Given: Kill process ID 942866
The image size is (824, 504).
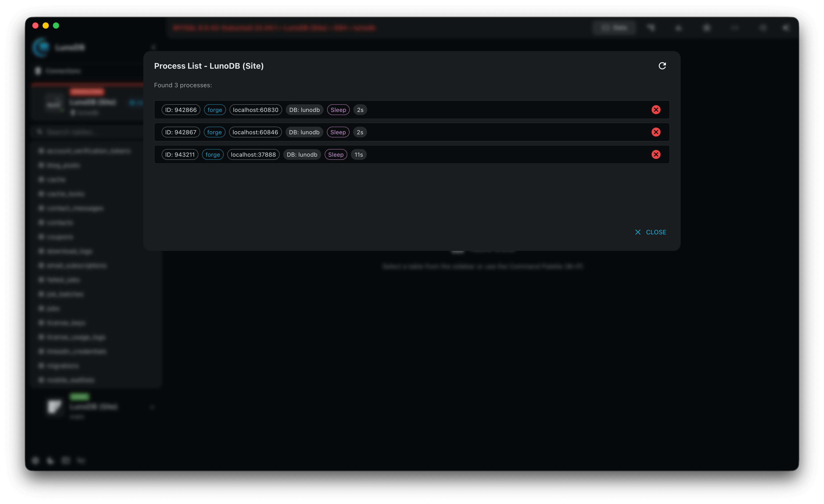Looking at the screenshot, I should pos(656,110).
